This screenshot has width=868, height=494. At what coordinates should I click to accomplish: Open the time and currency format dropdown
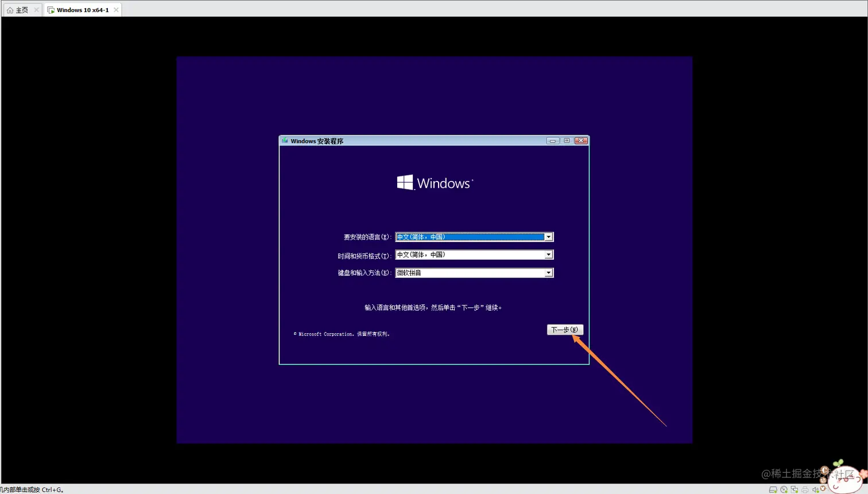coord(474,254)
